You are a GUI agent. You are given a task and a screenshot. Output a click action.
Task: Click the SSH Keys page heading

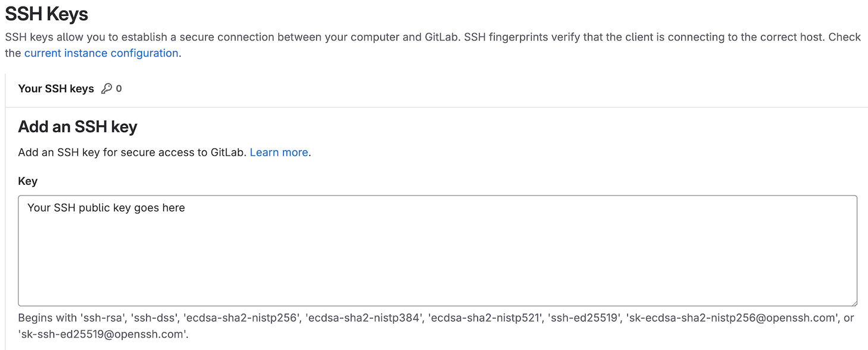(46, 13)
